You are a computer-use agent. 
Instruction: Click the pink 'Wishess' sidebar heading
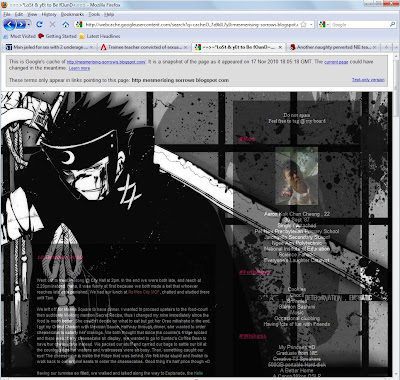[x=253, y=336]
